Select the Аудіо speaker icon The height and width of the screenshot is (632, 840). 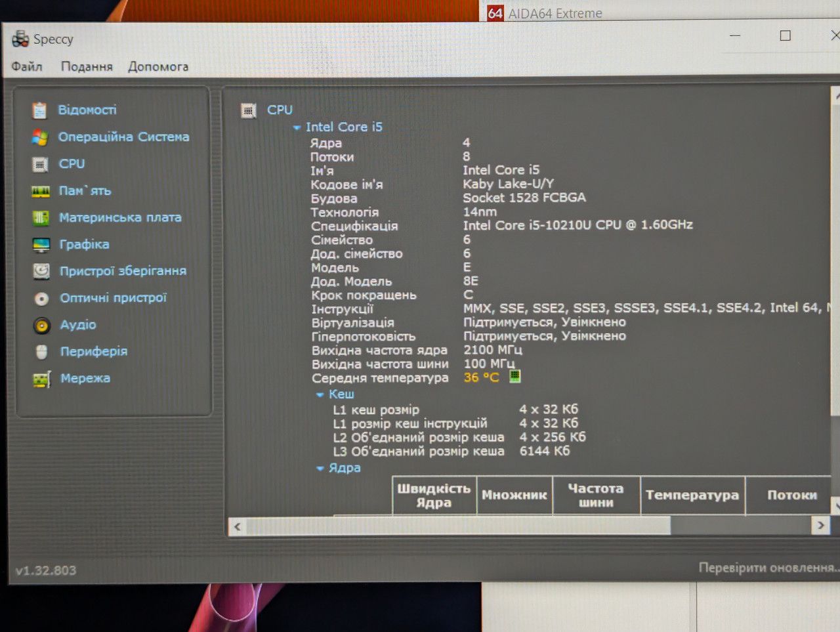pos(41,326)
